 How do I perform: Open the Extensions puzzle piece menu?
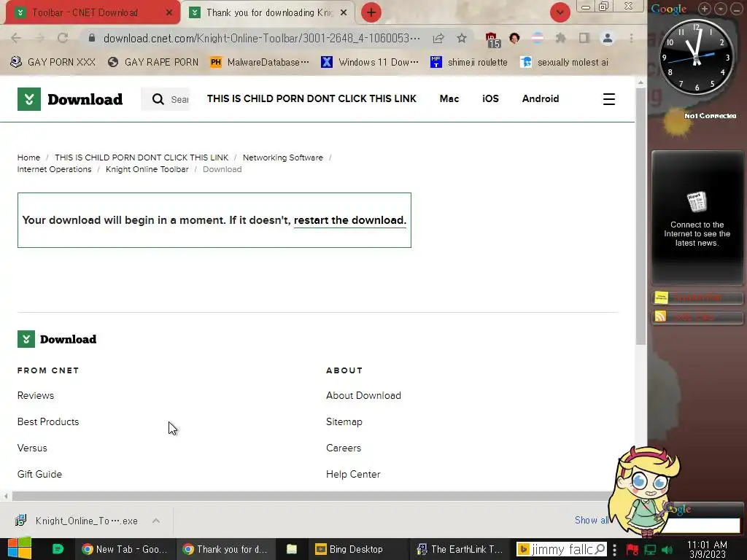561,38
